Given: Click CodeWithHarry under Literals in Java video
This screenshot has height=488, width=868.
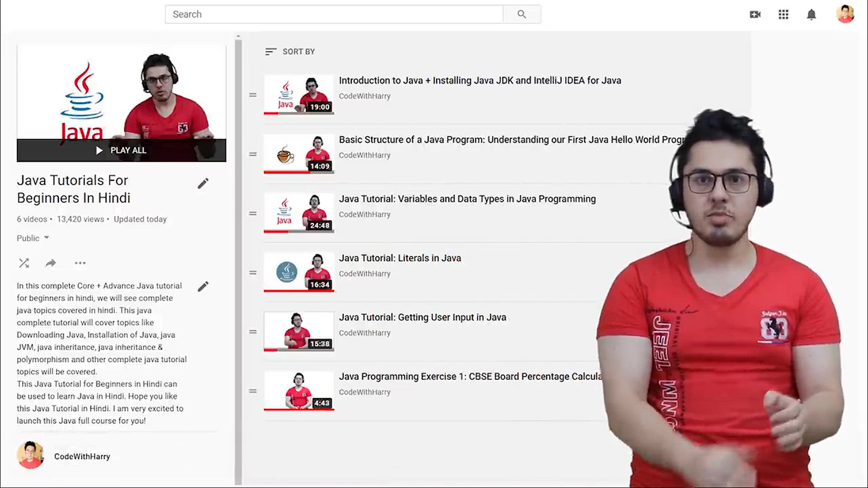Looking at the screenshot, I should (x=365, y=273).
